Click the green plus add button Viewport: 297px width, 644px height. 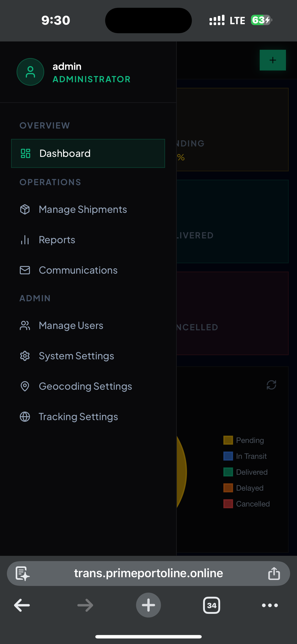click(273, 60)
